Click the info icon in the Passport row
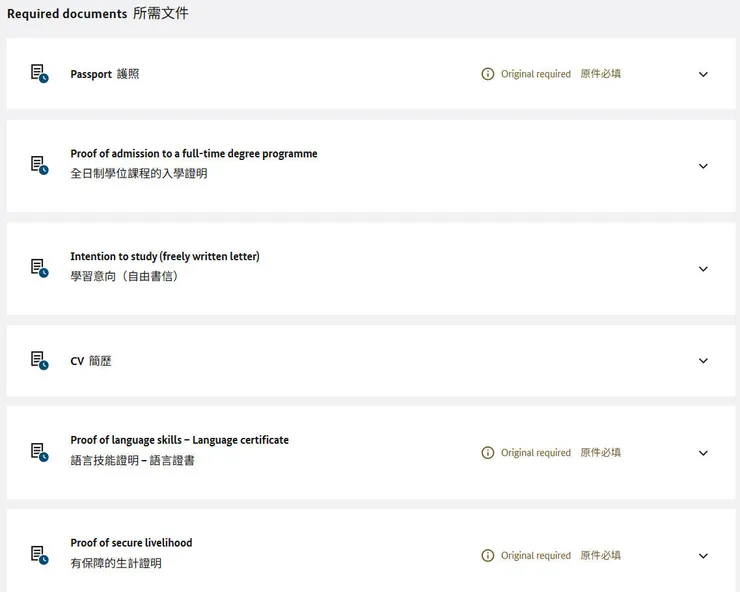Viewport: 740px width, 592px height. click(488, 74)
